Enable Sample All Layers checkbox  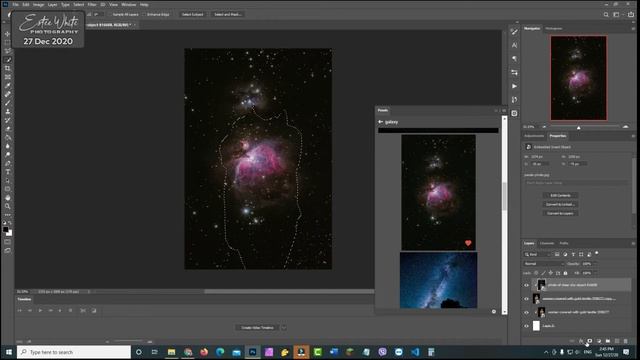110,14
